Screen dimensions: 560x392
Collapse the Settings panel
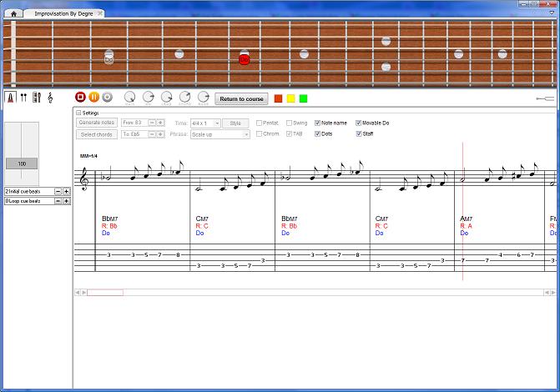click(78, 113)
